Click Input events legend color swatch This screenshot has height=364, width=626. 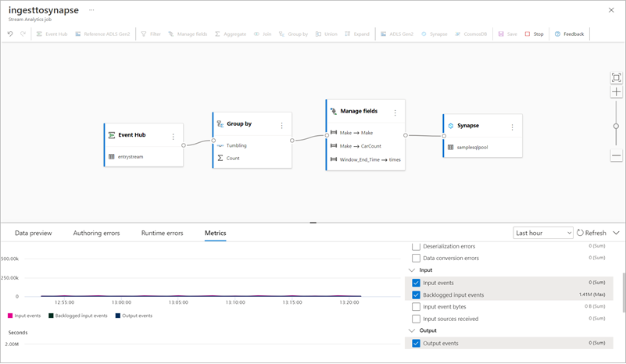(x=10, y=316)
